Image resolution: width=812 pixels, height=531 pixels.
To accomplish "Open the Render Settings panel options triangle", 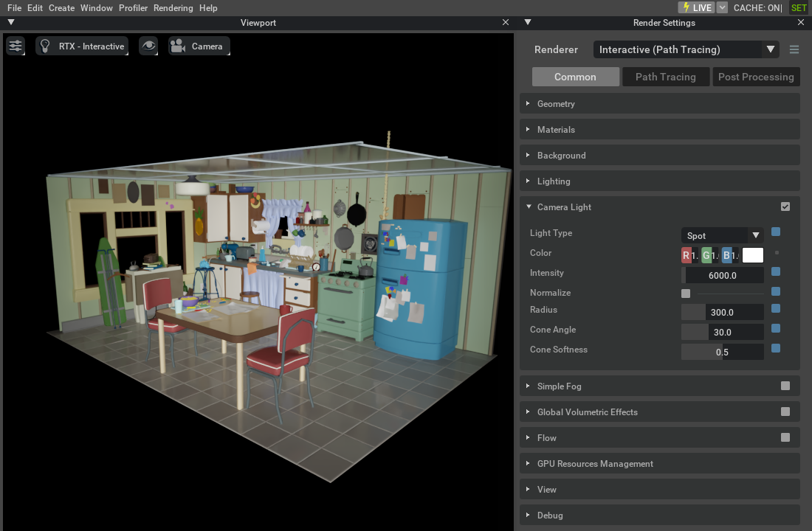I will [x=528, y=22].
